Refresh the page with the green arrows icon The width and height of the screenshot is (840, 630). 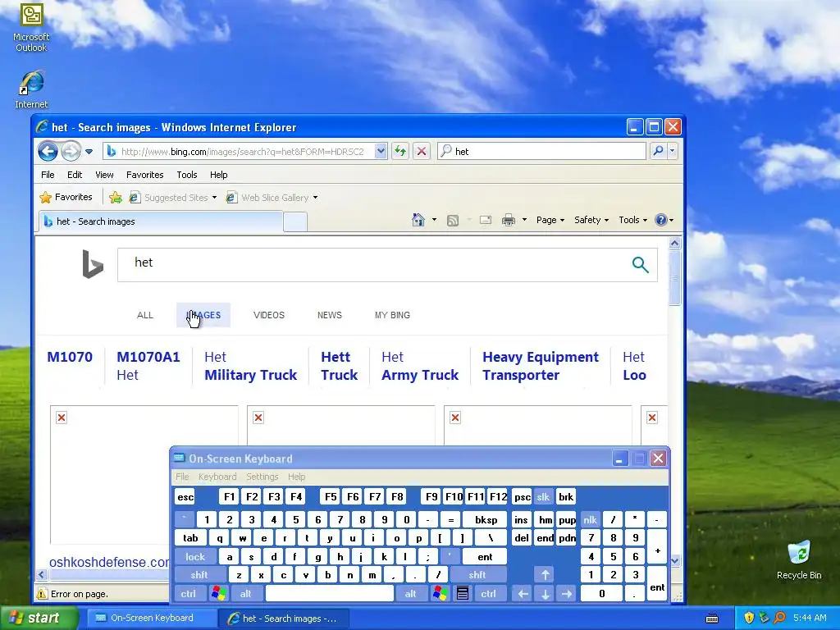pyautogui.click(x=400, y=152)
